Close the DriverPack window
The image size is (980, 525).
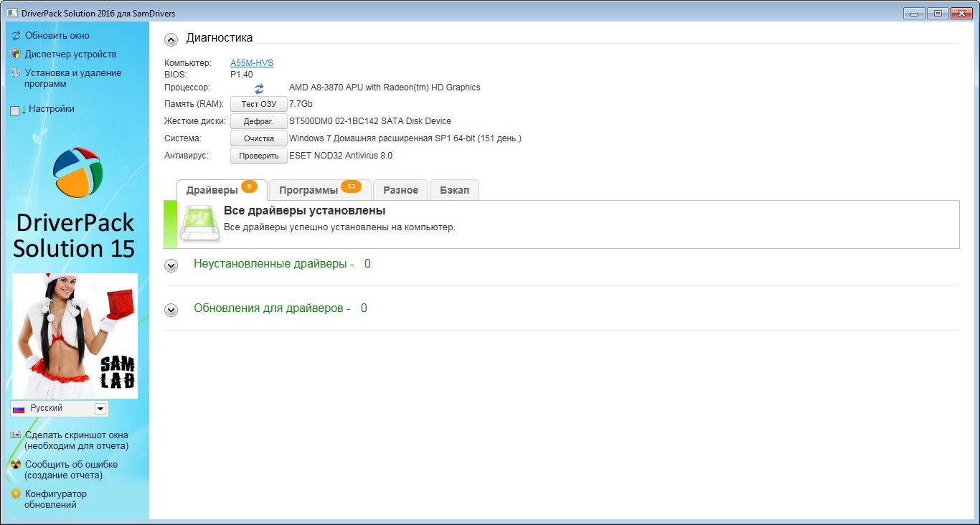[961, 13]
